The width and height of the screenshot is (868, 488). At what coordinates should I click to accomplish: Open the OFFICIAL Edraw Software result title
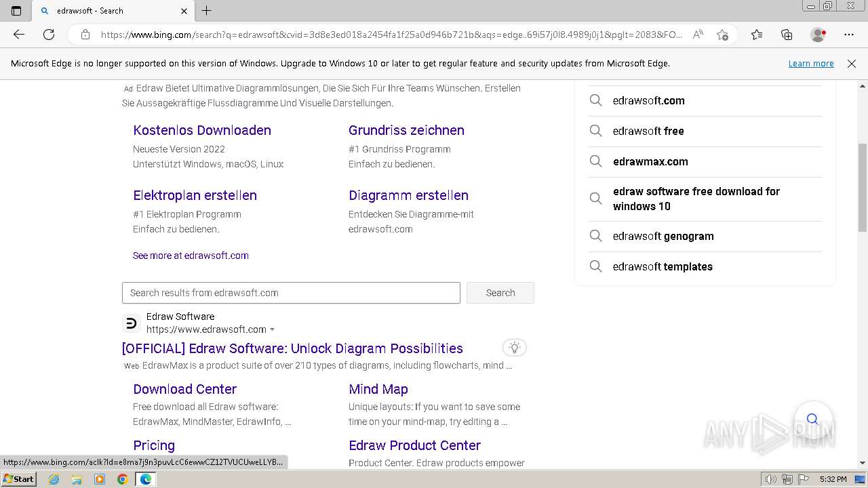[x=292, y=348]
